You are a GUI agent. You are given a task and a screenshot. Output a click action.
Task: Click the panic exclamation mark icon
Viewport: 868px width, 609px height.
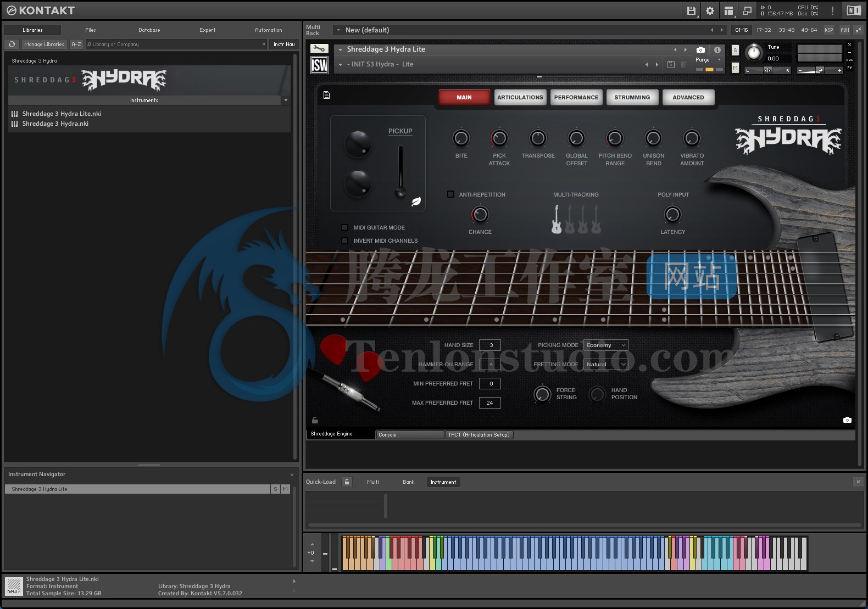coord(832,10)
